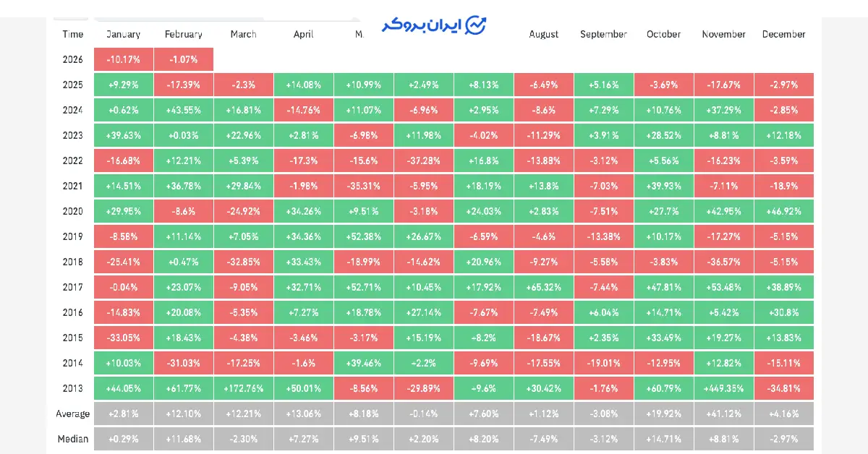The width and height of the screenshot is (868, 454).
Task: Click the Average row label
Action: 73,414
